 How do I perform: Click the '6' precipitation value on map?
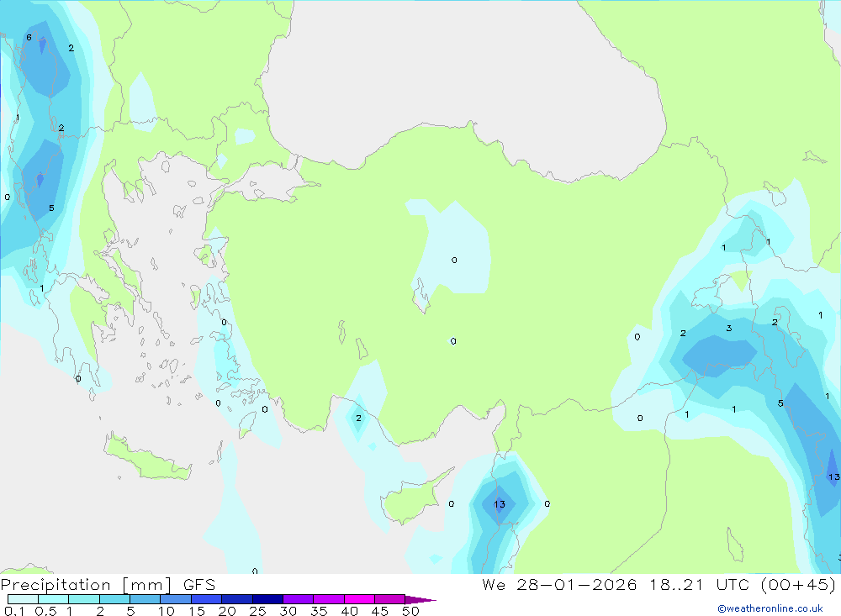click(29, 37)
